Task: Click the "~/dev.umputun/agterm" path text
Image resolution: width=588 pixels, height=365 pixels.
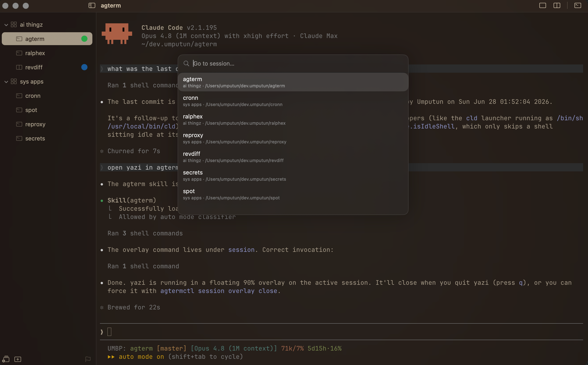Action: pyautogui.click(x=179, y=44)
